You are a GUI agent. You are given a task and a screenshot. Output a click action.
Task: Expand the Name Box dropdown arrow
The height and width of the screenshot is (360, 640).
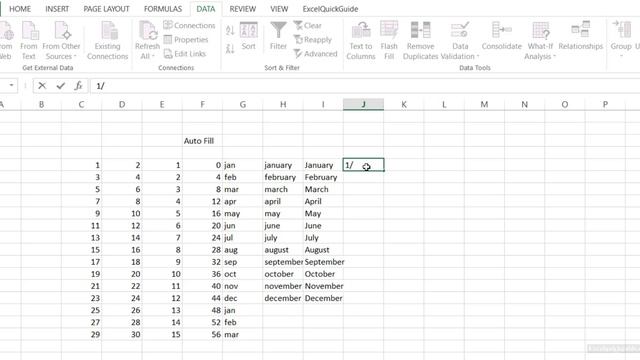pos(11,85)
